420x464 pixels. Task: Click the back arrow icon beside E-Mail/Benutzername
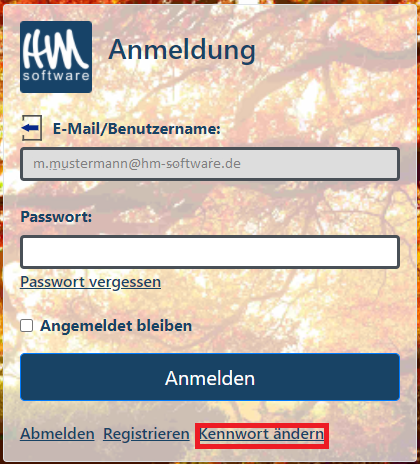coord(32,128)
